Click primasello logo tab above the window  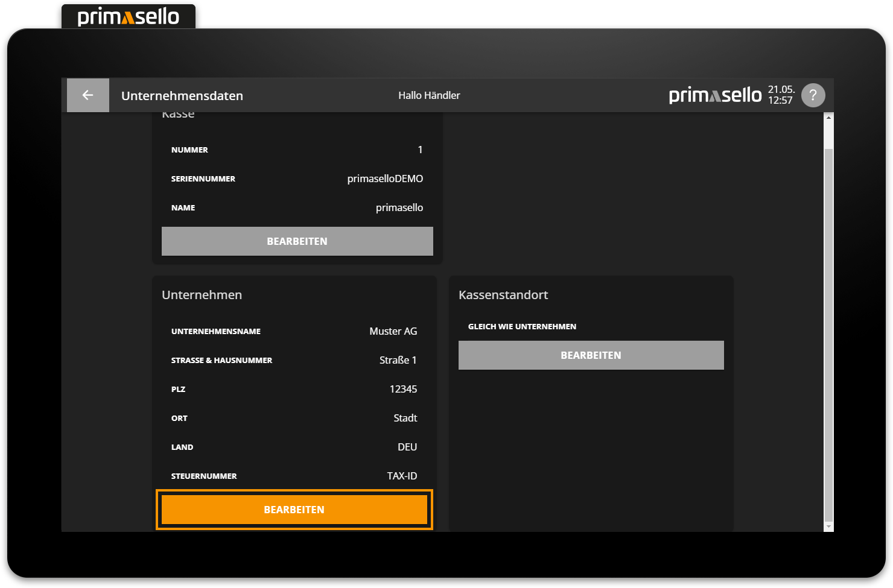pyautogui.click(x=129, y=17)
